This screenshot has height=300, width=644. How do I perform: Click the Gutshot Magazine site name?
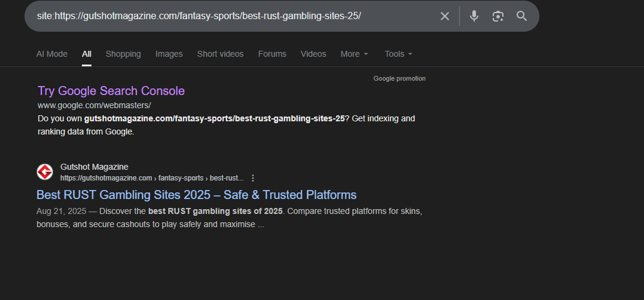tap(94, 167)
